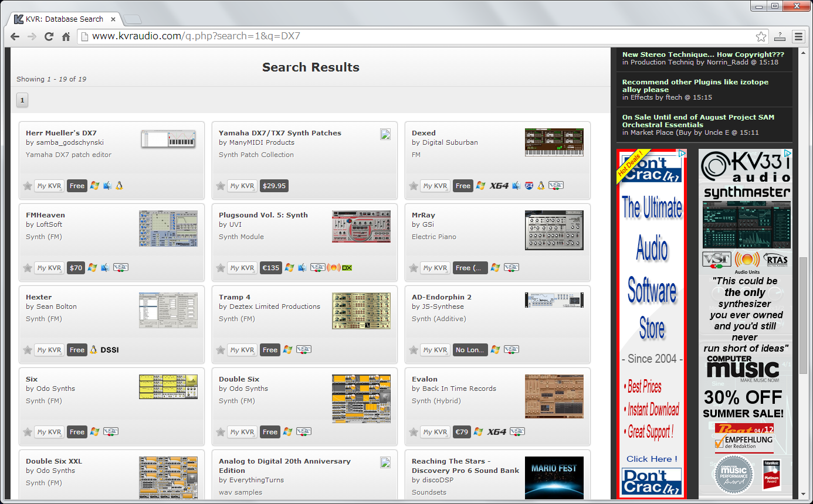Click Here on the Don't Crack ad
Screen dimensions: 813x504
[x=652, y=459]
